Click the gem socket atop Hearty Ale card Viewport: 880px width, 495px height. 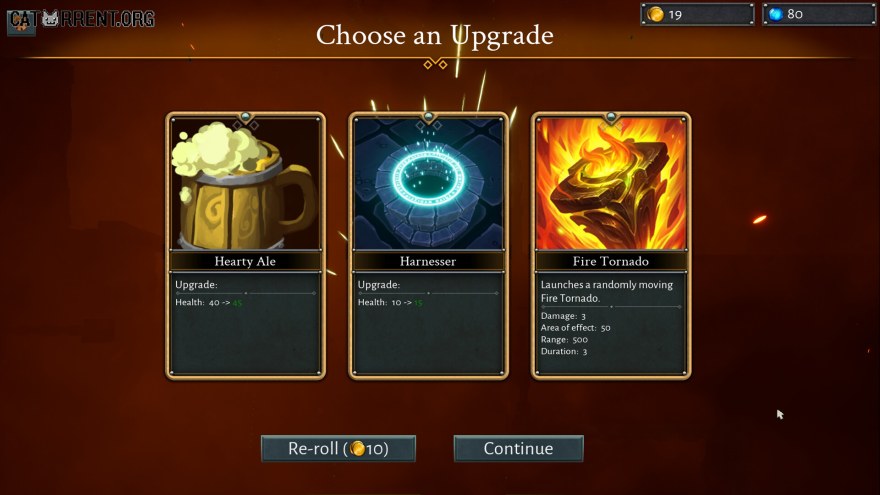[245, 117]
